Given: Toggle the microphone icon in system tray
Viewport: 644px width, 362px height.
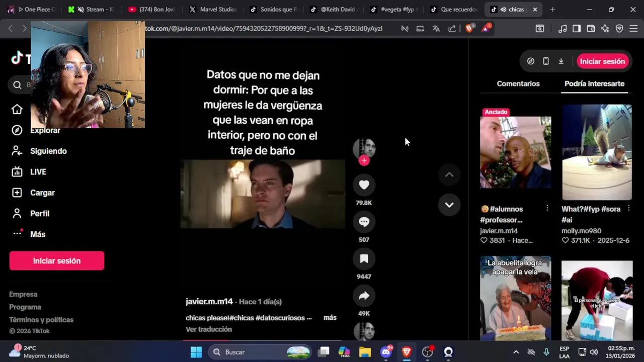Looking at the screenshot, I should coord(546,352).
